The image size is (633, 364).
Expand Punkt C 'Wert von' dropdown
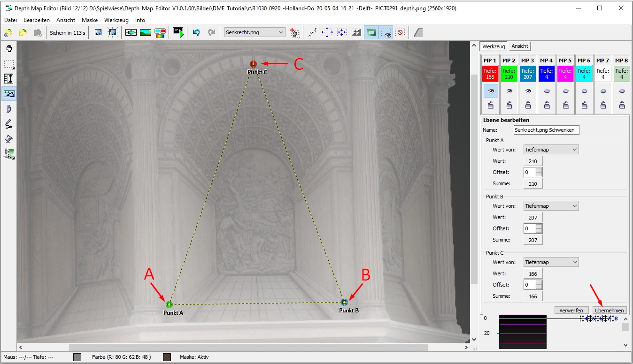tap(551, 262)
